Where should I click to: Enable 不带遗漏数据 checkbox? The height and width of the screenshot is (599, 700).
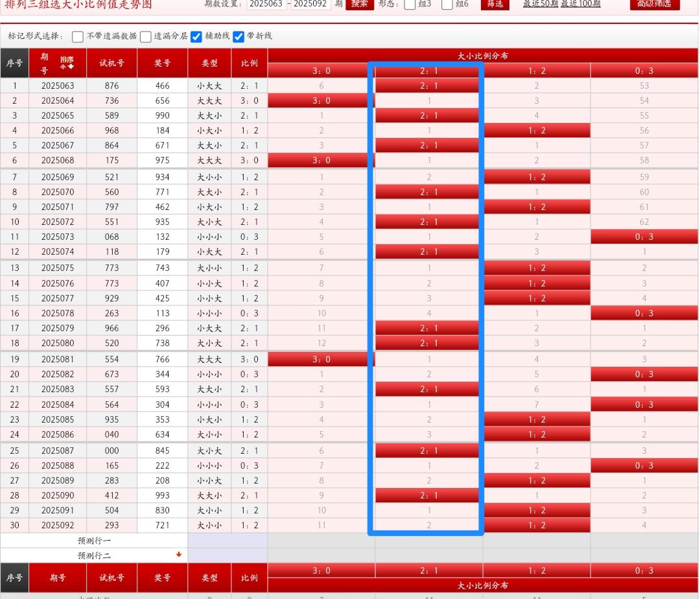click(x=78, y=36)
